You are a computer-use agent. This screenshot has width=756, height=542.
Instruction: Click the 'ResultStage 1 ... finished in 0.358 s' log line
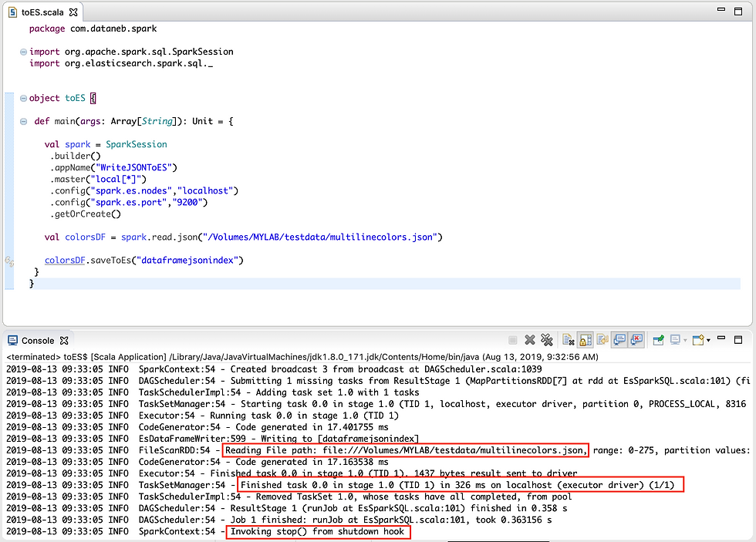pyautogui.click(x=286, y=508)
